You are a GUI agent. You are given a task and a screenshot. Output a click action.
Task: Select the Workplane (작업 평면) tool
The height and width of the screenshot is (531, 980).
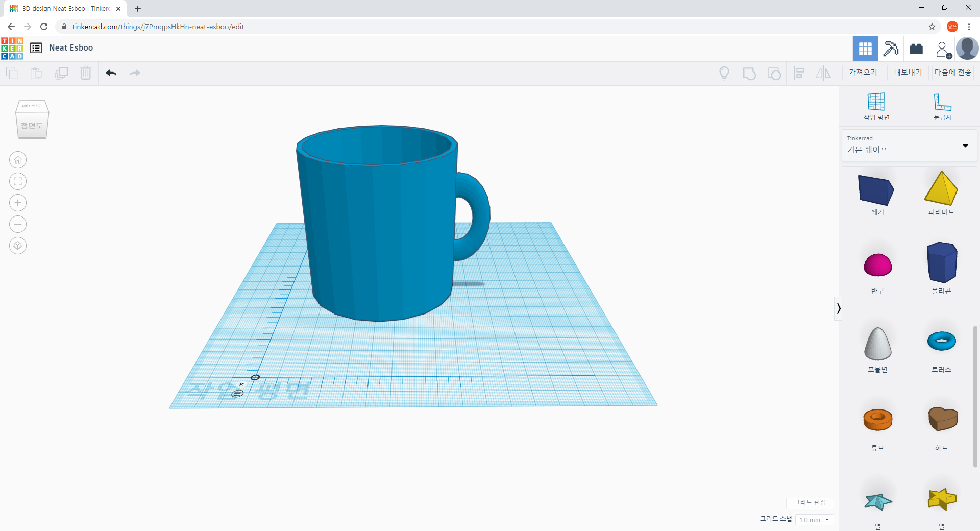coord(876,107)
